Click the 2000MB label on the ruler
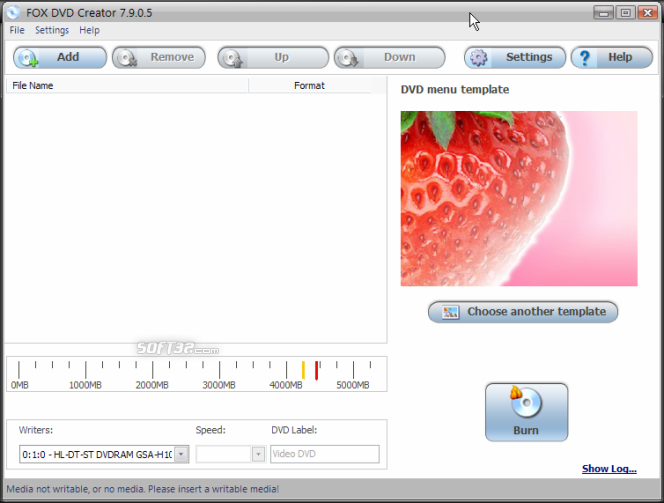The image size is (664, 503). tap(152, 385)
